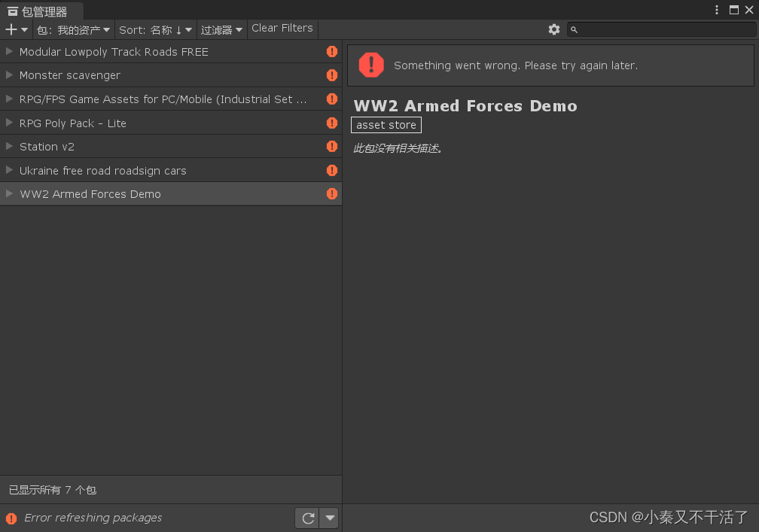The image size is (759, 532).
Task: Click the search magnifier icon
Action: [574, 29]
